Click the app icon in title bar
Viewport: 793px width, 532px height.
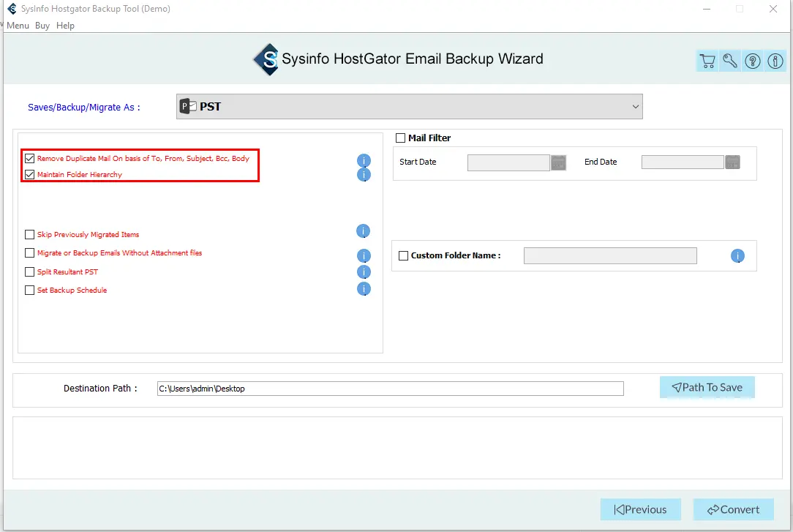[12, 9]
